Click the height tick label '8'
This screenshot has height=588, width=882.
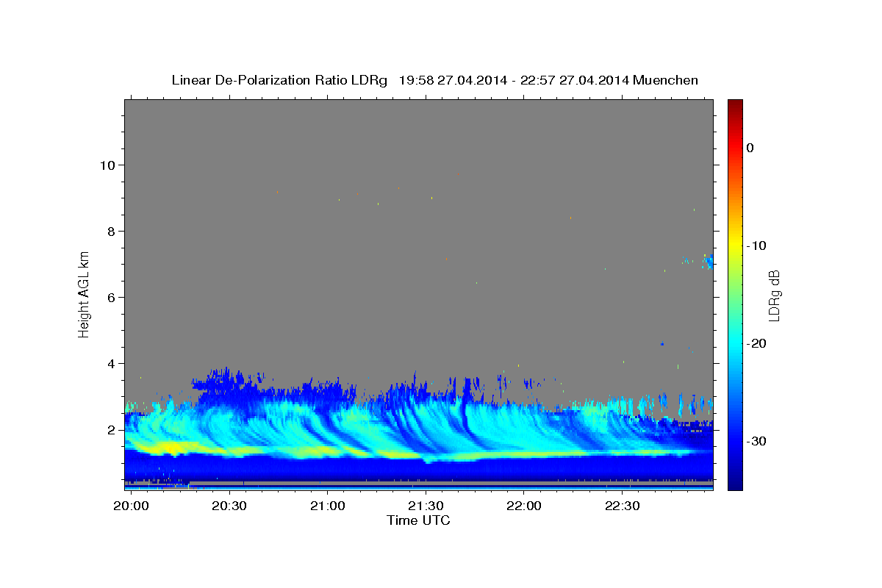111,231
